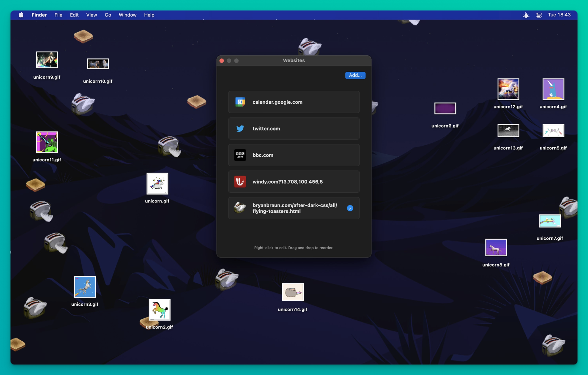Click the Add... button

355,75
